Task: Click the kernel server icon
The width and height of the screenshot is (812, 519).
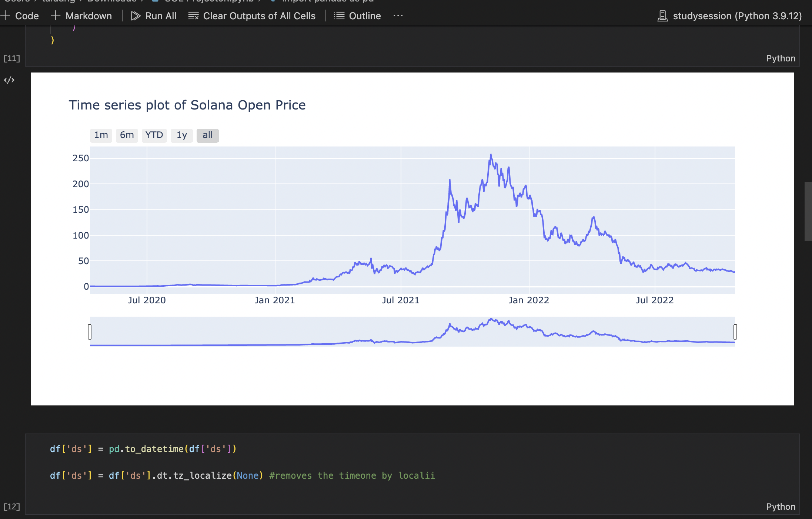Action: point(662,16)
